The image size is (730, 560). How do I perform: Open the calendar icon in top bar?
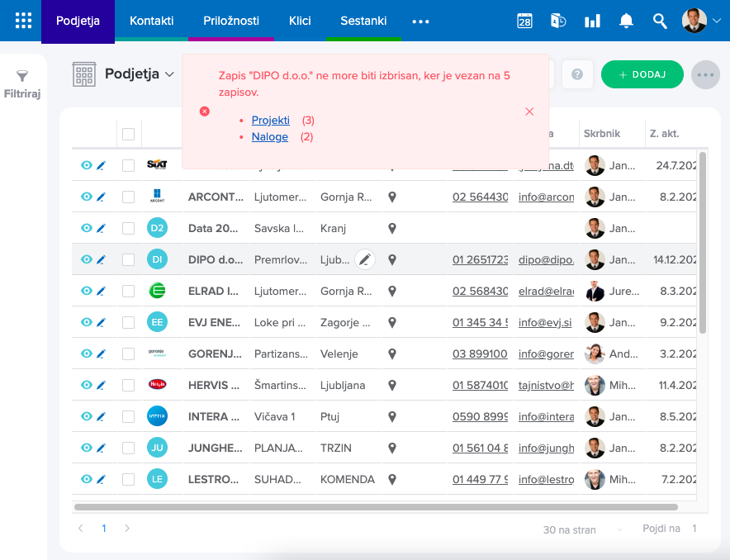click(524, 21)
